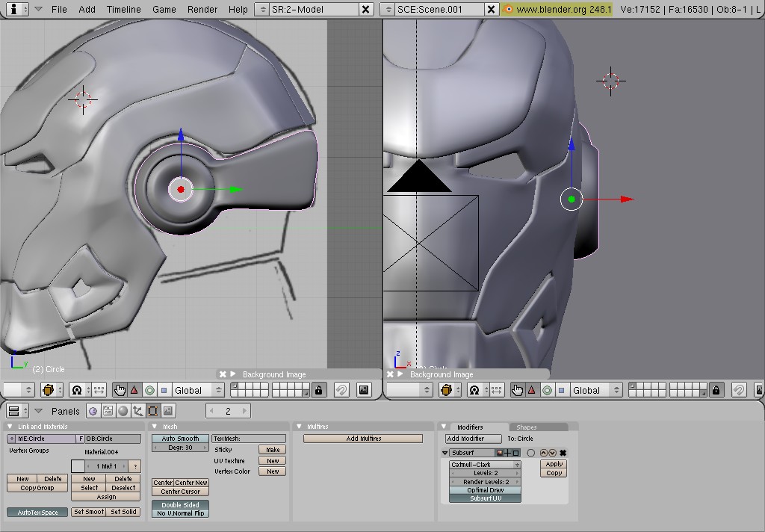The image size is (765, 532).
Task: Open draw type cube dropdown in right viewport
Action: (x=450, y=390)
